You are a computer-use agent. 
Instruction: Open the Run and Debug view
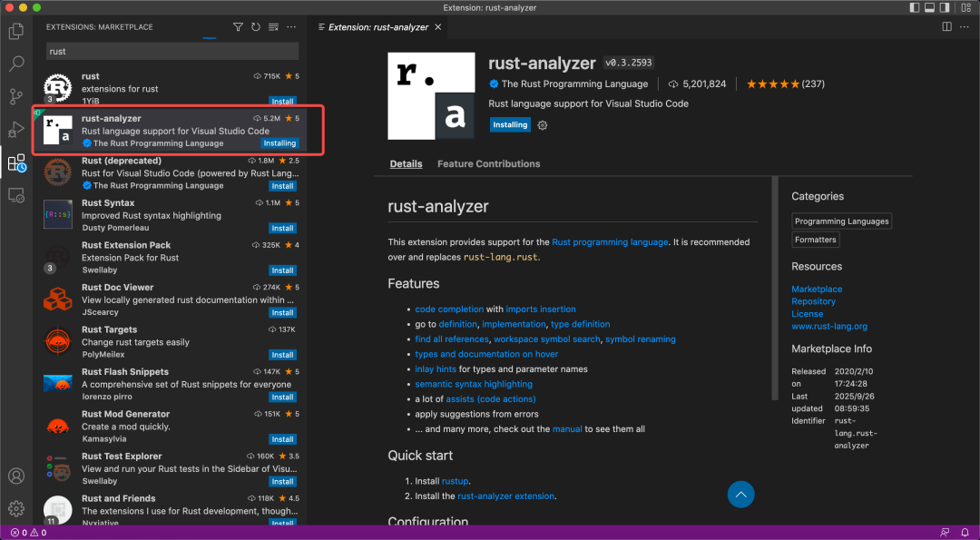point(16,129)
